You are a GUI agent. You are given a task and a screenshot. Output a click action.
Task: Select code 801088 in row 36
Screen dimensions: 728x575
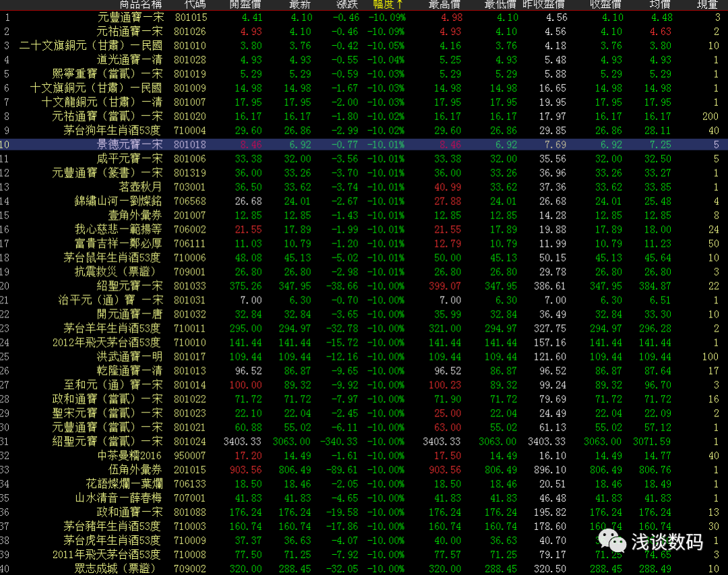click(190, 512)
